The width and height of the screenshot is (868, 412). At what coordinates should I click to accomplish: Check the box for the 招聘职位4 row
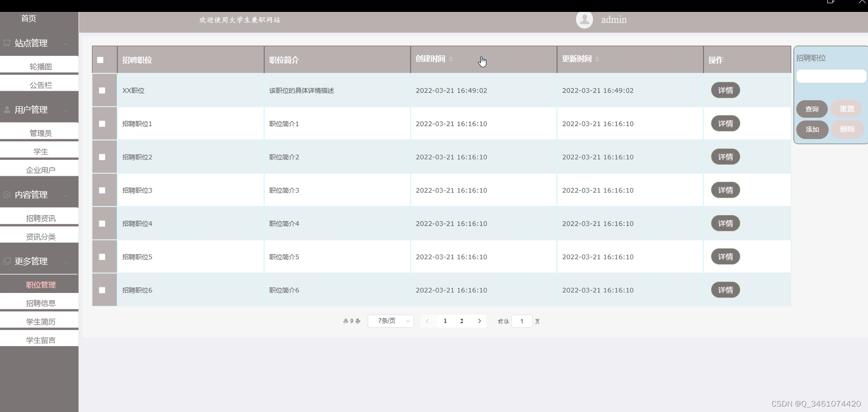(102, 223)
